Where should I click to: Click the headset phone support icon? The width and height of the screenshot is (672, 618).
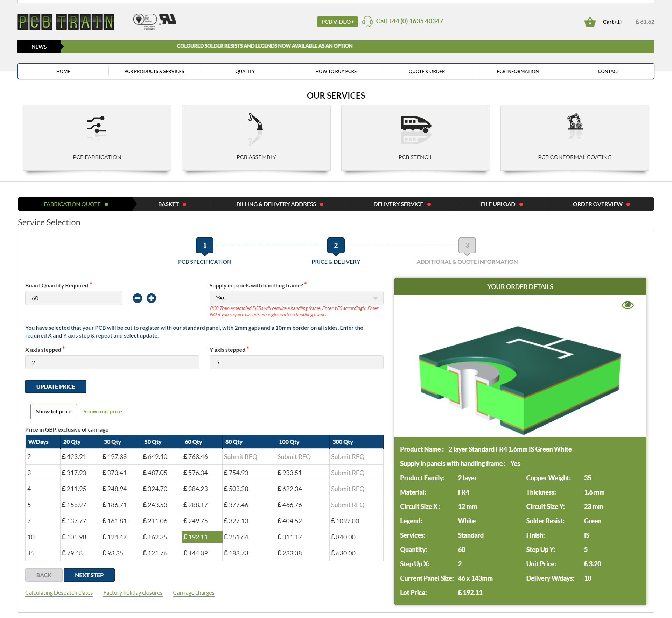coord(367,21)
